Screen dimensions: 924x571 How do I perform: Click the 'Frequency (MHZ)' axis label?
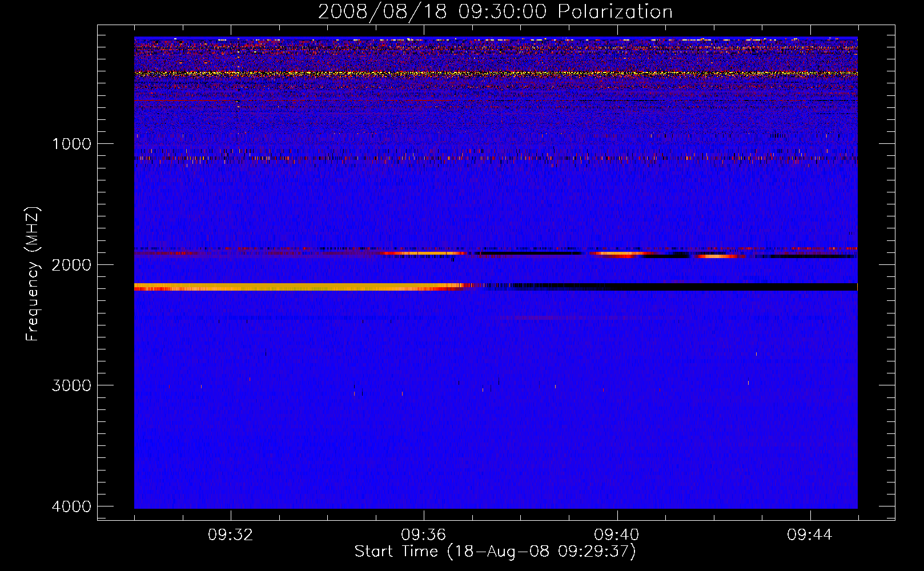pos(33,274)
